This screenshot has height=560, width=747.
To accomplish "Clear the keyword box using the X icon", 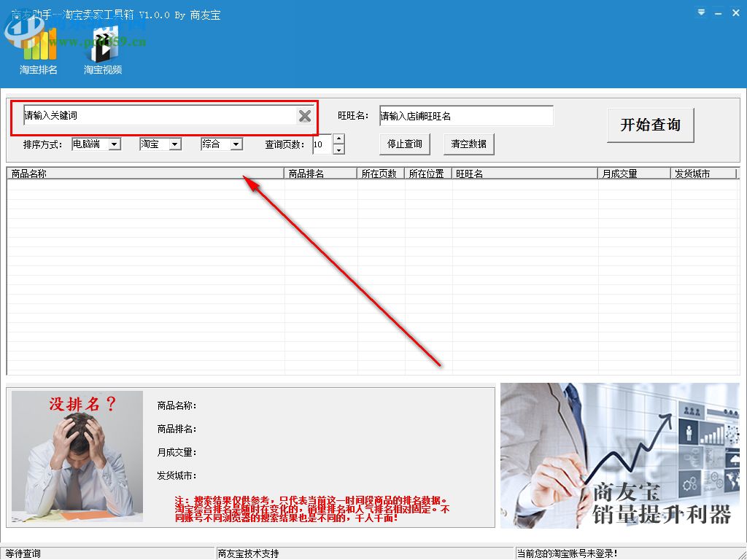I will [x=304, y=115].
